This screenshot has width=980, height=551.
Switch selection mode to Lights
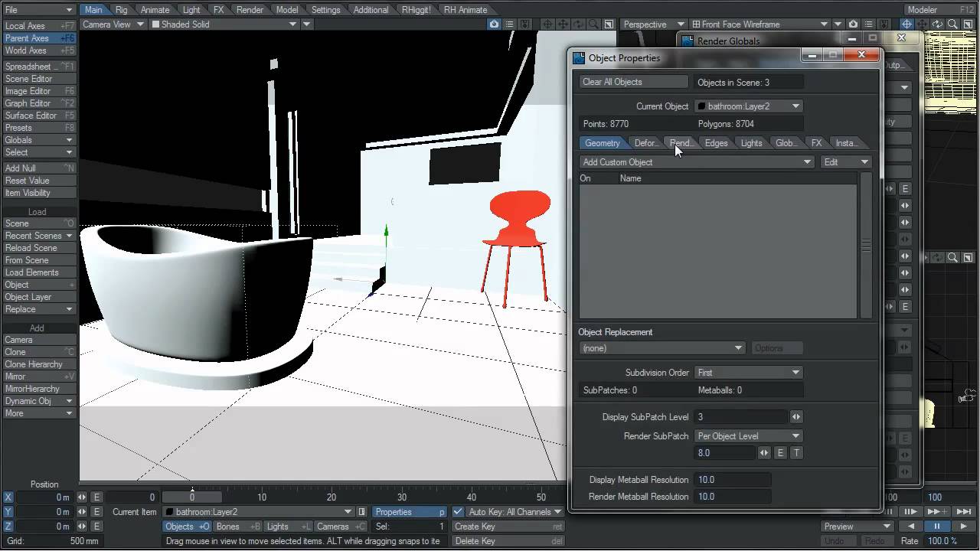pyautogui.click(x=288, y=527)
